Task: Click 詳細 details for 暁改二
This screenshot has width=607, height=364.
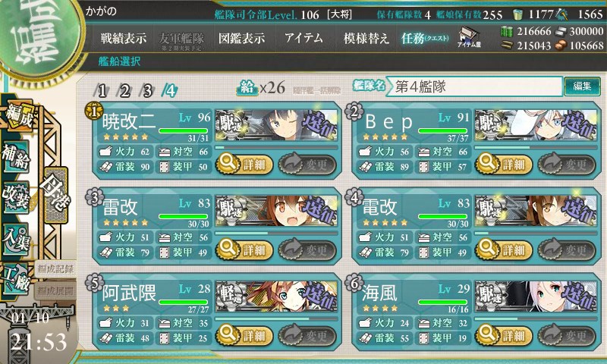Action: point(244,164)
